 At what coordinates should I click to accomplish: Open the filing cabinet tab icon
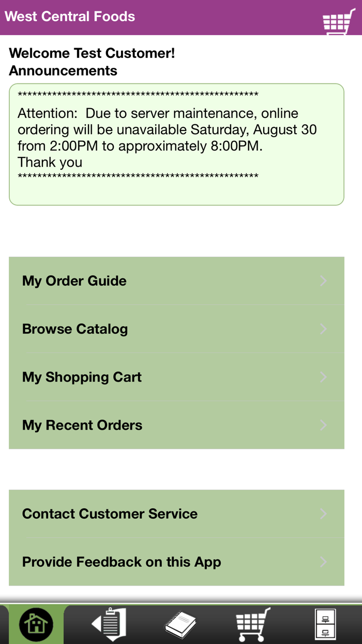click(325, 624)
